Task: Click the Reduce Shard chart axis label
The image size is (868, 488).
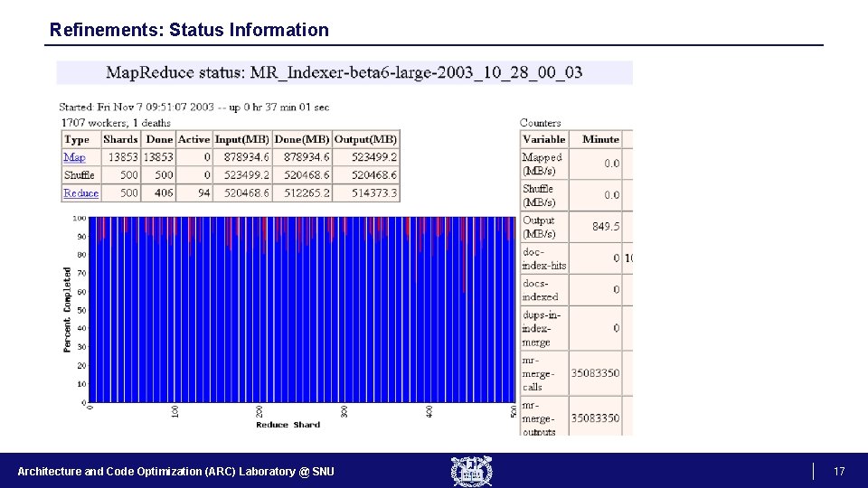Action: coord(288,425)
